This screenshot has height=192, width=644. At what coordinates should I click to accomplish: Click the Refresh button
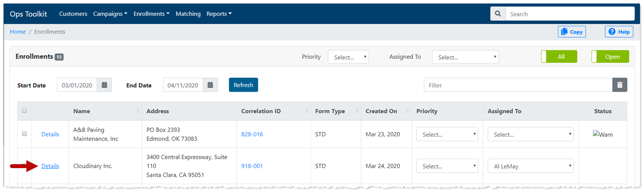pos(244,85)
